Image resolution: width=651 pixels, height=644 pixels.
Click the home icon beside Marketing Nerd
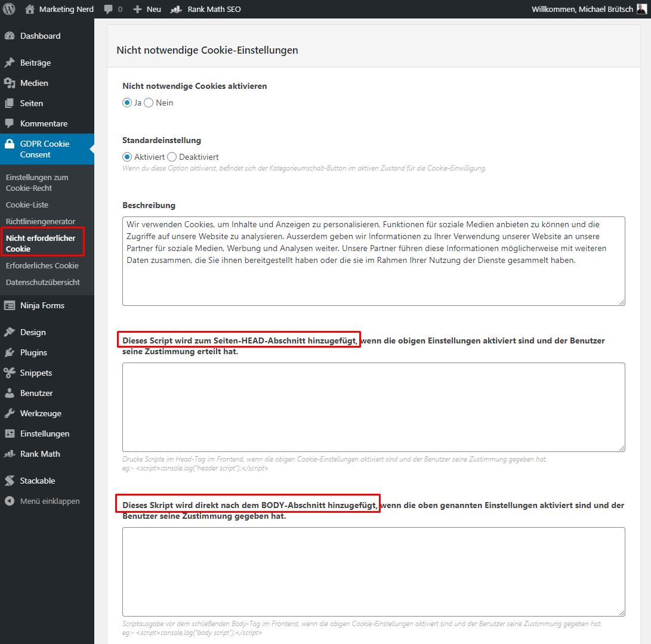pos(29,9)
